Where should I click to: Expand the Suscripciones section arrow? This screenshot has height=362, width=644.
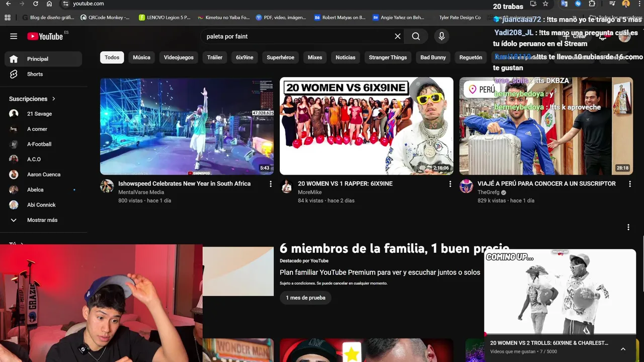pyautogui.click(x=53, y=99)
